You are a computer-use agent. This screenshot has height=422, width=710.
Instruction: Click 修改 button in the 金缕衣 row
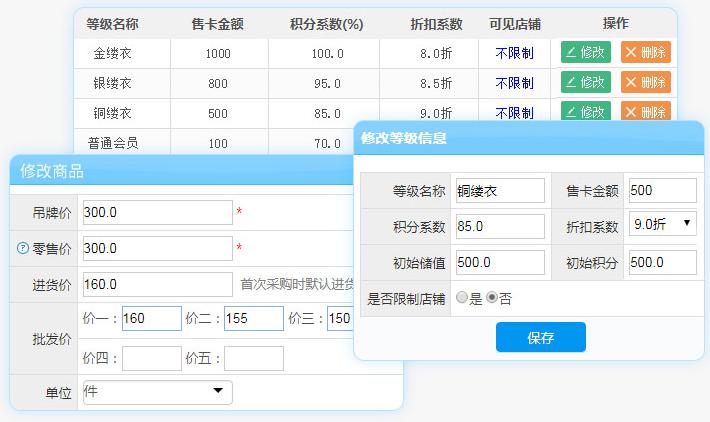(585, 53)
